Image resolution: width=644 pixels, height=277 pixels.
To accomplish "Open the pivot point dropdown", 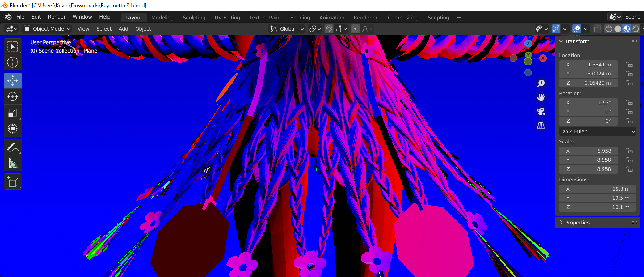I will [315, 29].
